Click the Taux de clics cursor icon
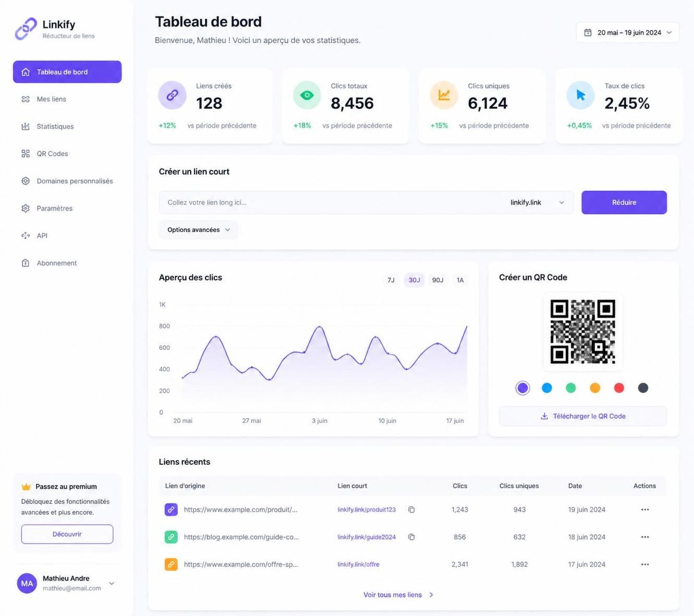This screenshot has width=694, height=616. [580, 95]
